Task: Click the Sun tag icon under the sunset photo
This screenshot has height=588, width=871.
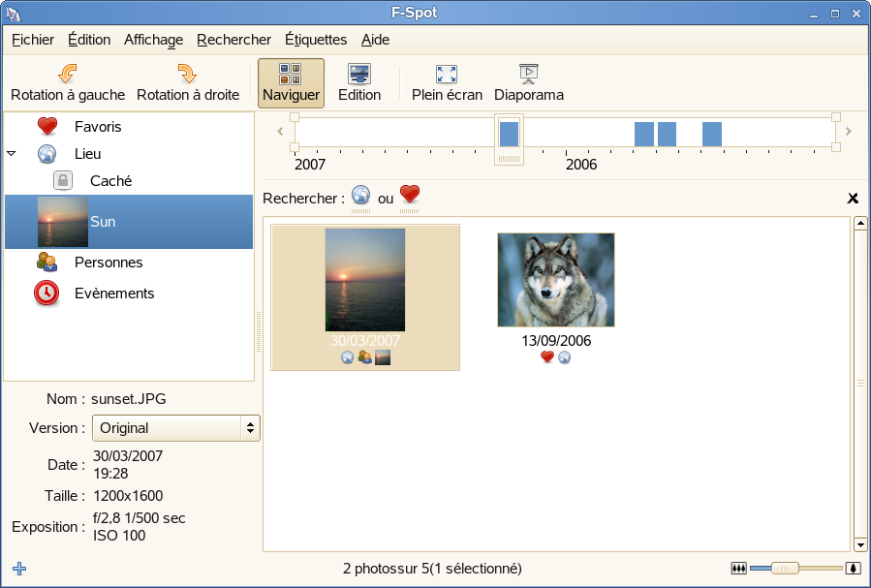Action: tap(383, 357)
